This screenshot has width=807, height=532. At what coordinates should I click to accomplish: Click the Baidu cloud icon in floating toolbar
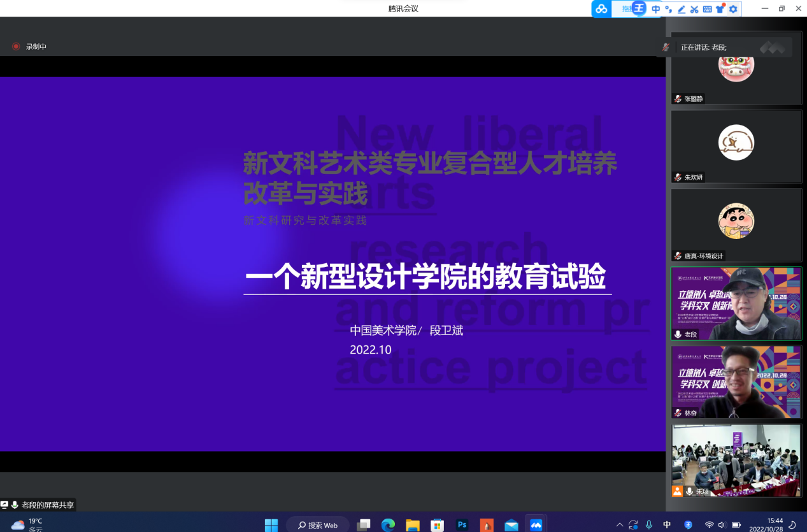pyautogui.click(x=601, y=9)
